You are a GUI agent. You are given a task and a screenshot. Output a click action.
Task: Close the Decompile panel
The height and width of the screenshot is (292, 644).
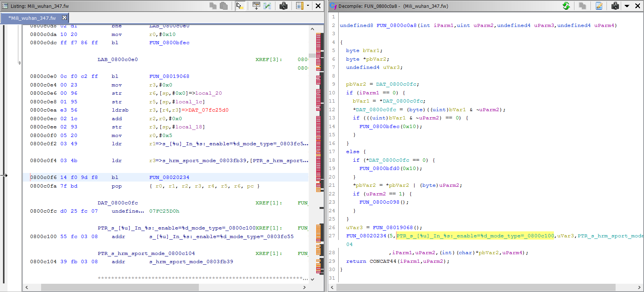coord(638,6)
